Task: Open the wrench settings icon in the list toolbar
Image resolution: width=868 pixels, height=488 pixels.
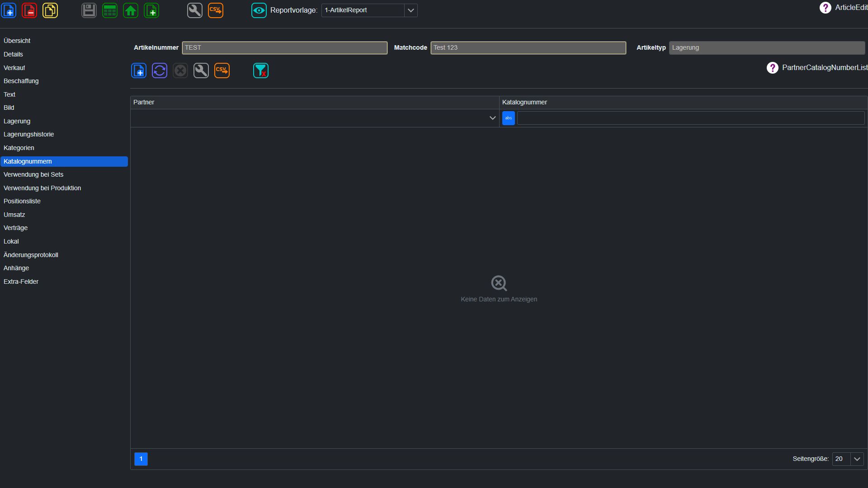Action: (201, 70)
